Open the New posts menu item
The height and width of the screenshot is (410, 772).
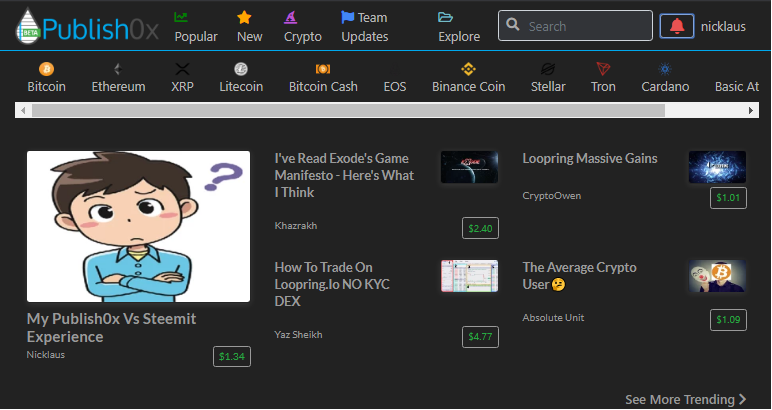(250, 37)
